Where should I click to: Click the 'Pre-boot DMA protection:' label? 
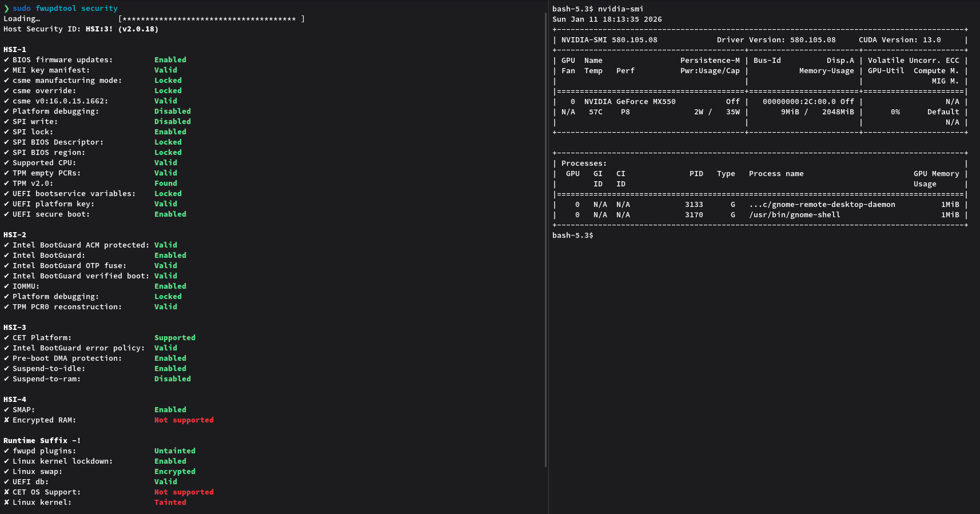coord(67,358)
